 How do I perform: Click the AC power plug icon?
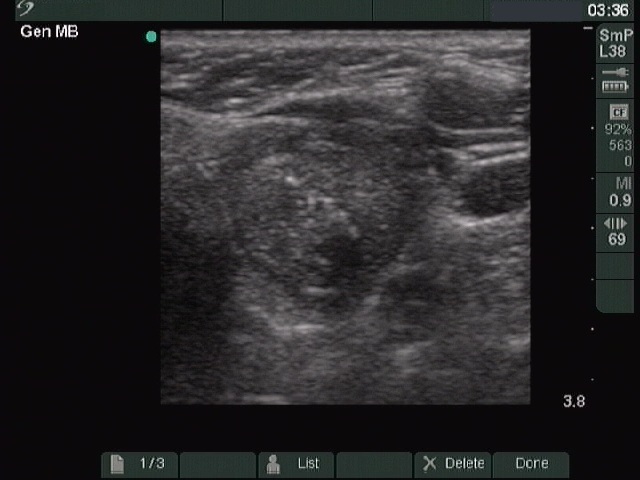pos(615,73)
